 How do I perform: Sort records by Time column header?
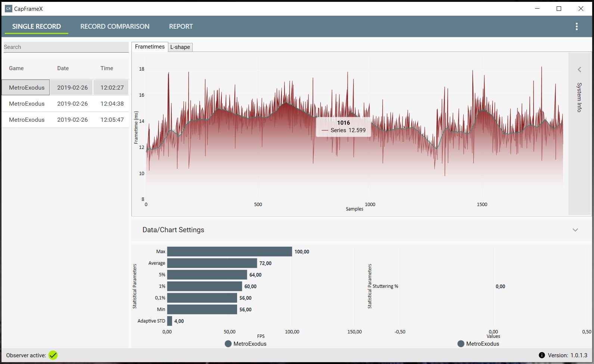[107, 68]
